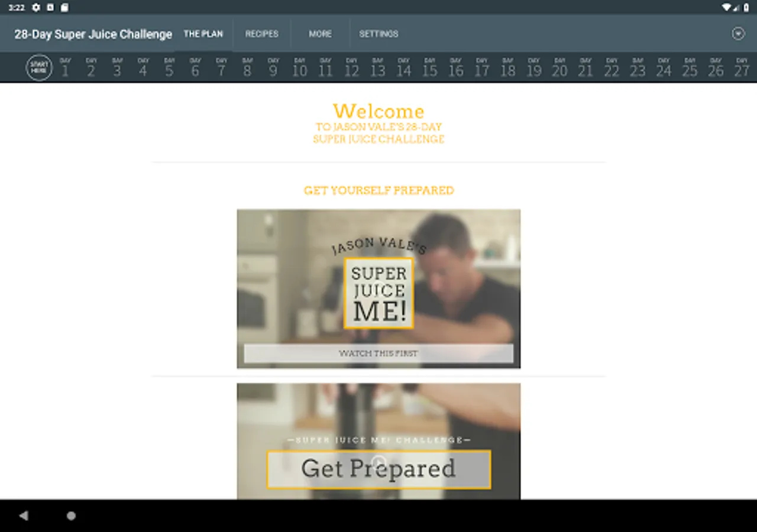Image resolution: width=757 pixels, height=532 pixels.
Task: Jump to Day 26
Action: click(x=716, y=67)
